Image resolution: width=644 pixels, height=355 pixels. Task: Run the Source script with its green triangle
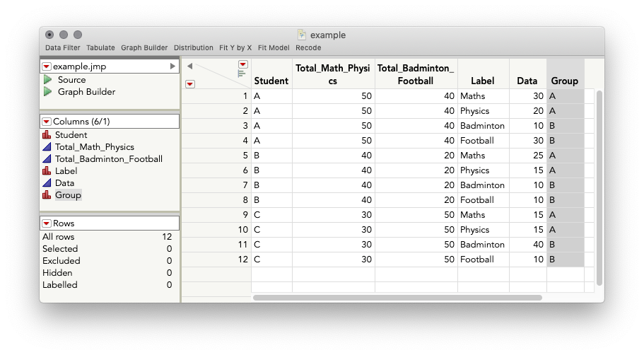point(48,80)
